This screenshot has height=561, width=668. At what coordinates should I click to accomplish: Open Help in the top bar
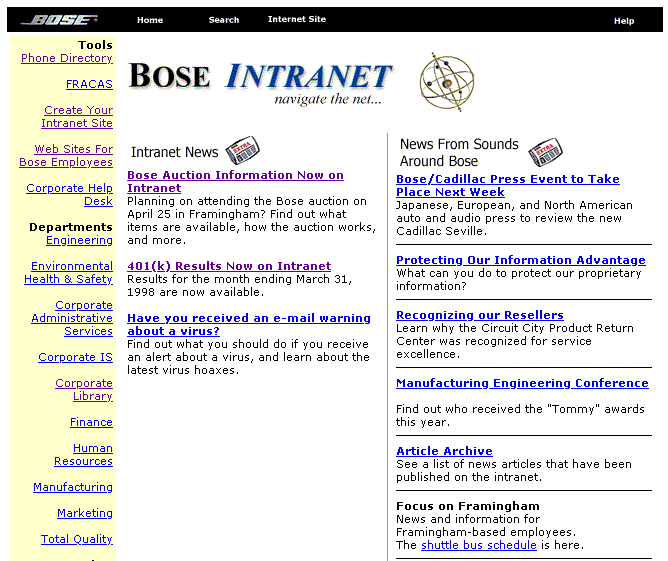tap(624, 21)
